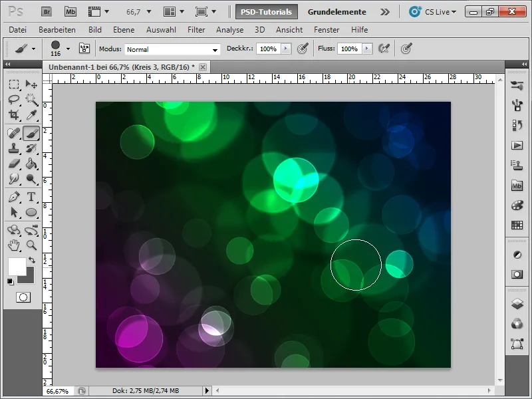Image resolution: width=532 pixels, height=399 pixels.
Task: Open the Mini Bridge panel icon
Action: pos(517,186)
